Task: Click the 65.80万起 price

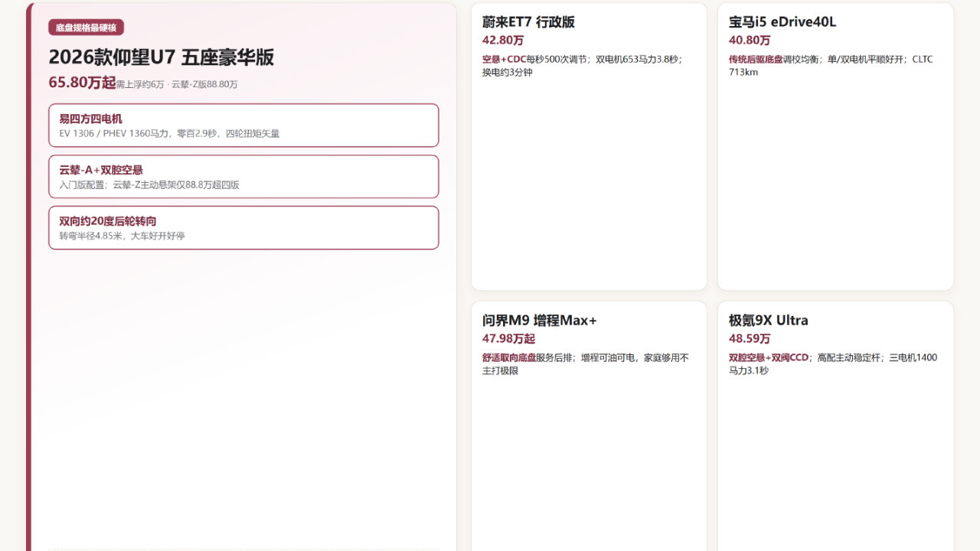Action: point(82,83)
